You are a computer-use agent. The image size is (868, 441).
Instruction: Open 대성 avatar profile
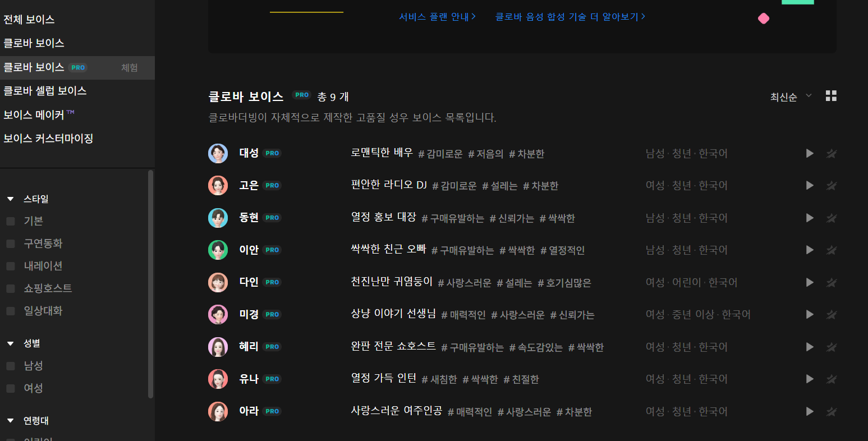tap(218, 153)
